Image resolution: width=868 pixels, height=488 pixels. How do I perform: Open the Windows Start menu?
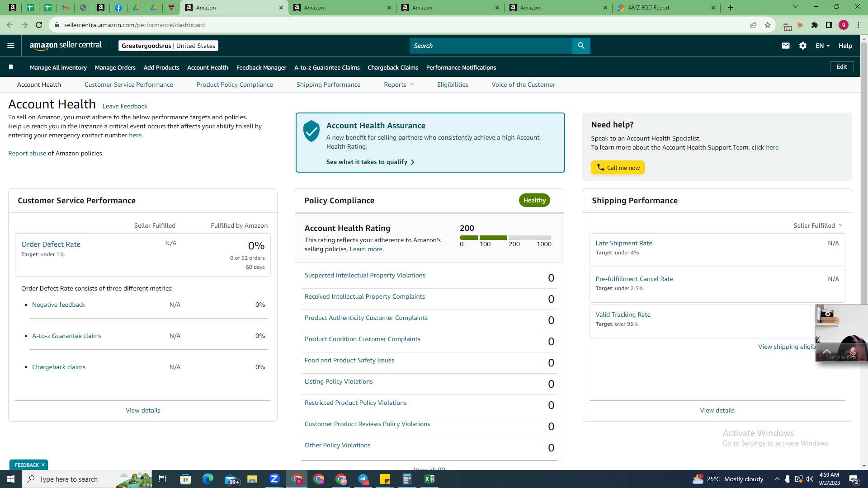[11, 479]
